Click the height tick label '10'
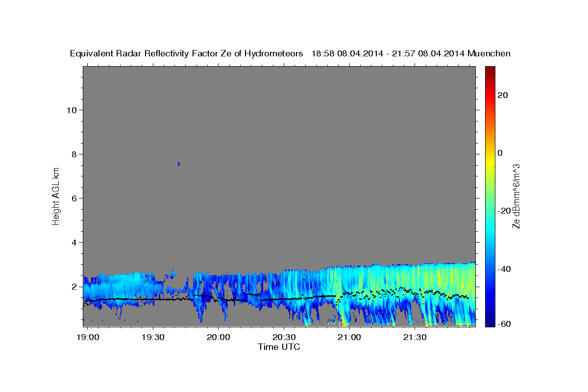Viewport: 588px width, 392px height. pyautogui.click(x=71, y=110)
